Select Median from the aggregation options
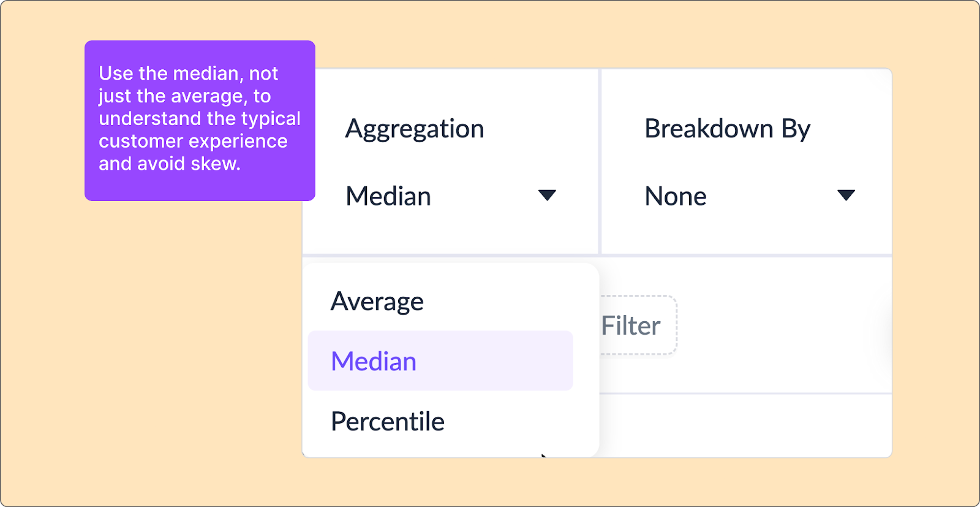The image size is (980, 507). [x=373, y=361]
